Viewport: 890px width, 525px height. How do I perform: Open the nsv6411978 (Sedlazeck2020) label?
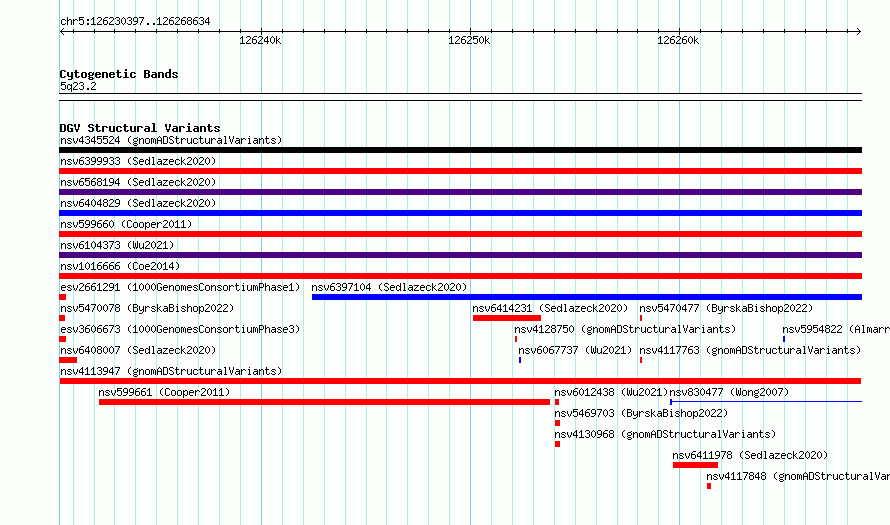point(750,455)
